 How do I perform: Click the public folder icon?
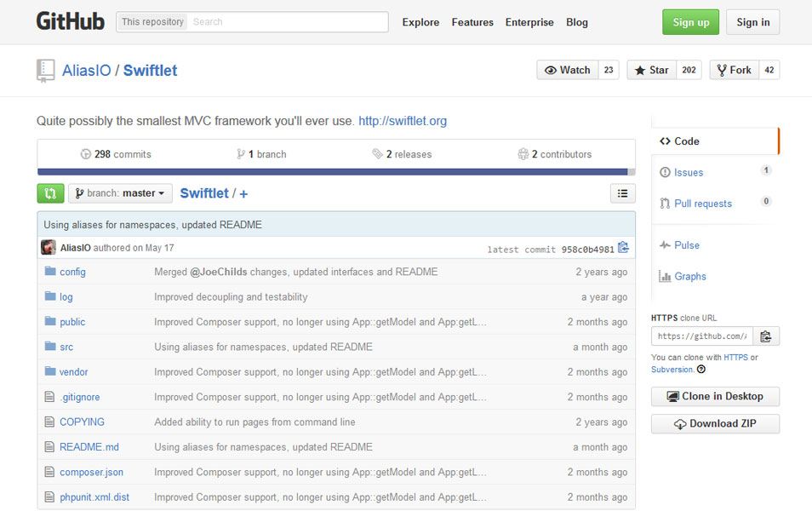[50, 321]
